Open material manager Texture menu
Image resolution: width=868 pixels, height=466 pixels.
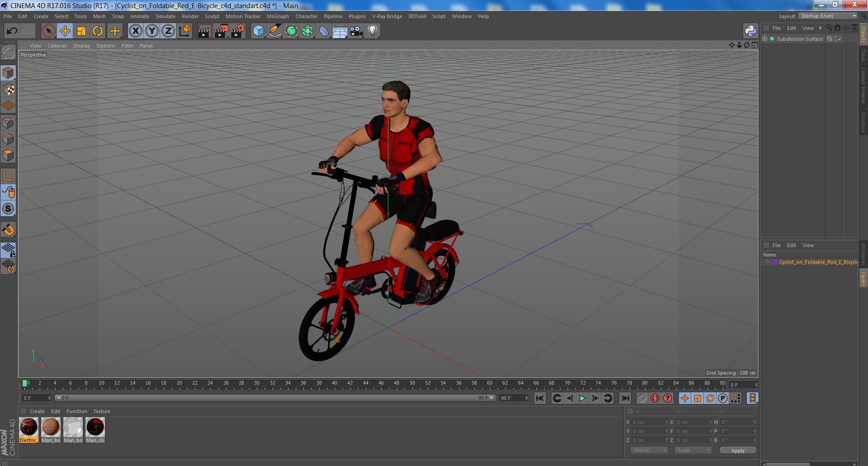tap(102, 411)
